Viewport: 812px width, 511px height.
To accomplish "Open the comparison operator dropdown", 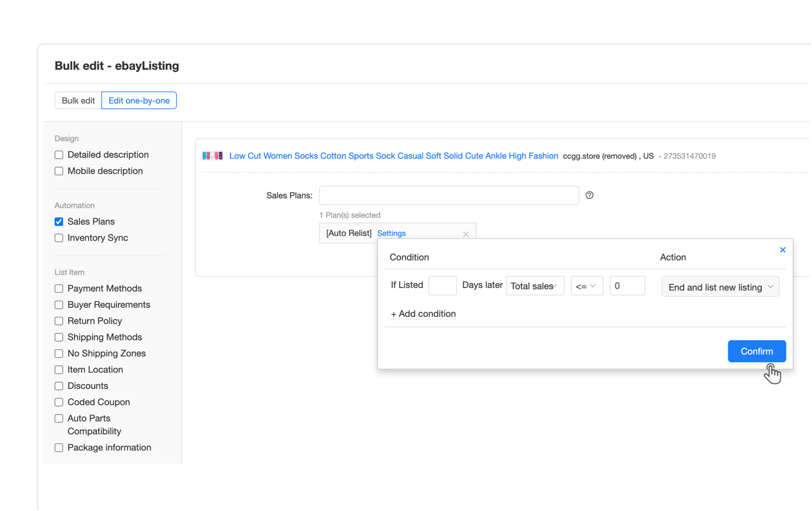I will (x=587, y=286).
